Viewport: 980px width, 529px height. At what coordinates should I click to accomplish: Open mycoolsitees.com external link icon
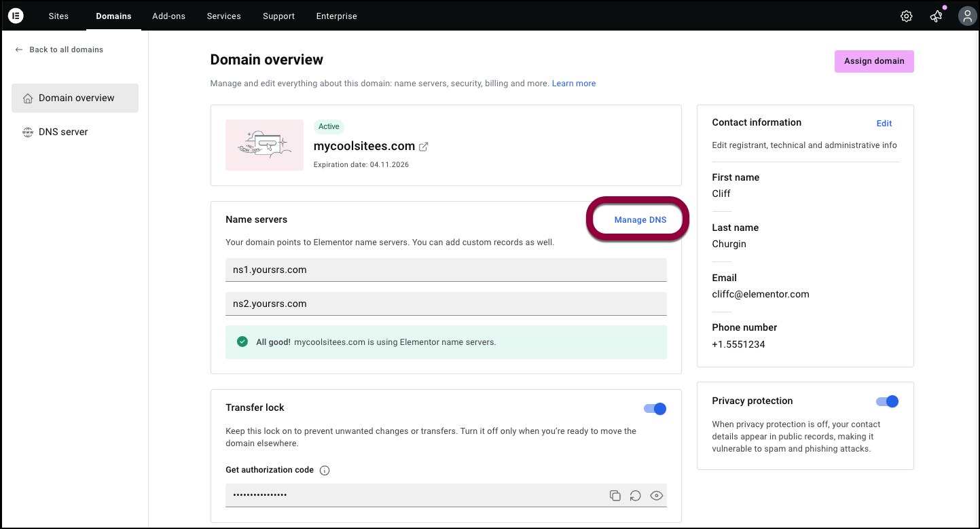(424, 146)
